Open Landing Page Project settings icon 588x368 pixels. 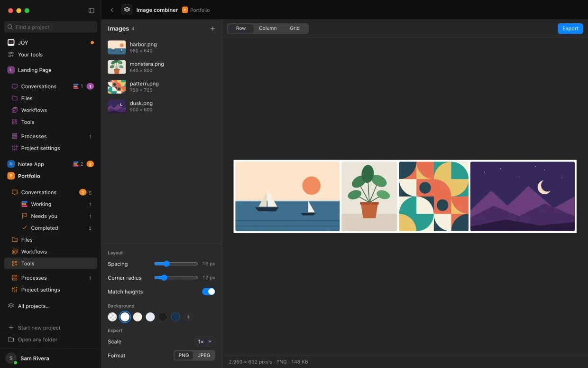coord(15,148)
